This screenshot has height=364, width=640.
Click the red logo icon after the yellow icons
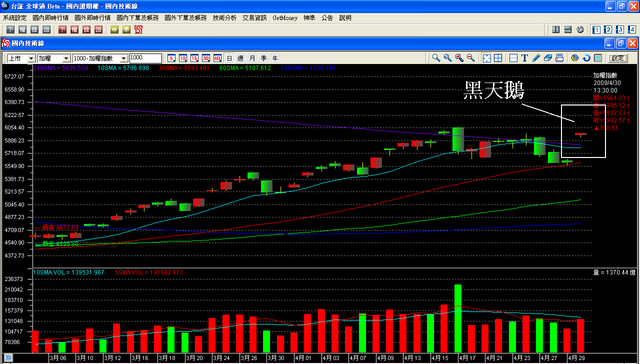pyautogui.click(x=138, y=29)
